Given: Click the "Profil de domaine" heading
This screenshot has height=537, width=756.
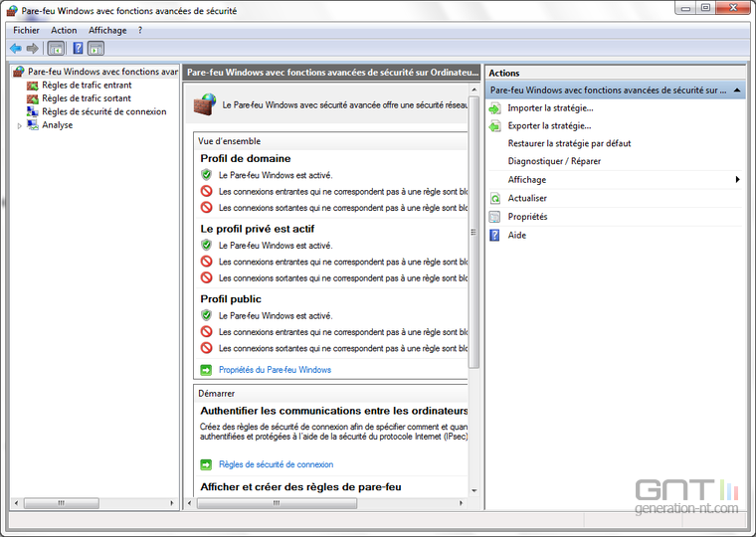Looking at the screenshot, I should point(246,158).
